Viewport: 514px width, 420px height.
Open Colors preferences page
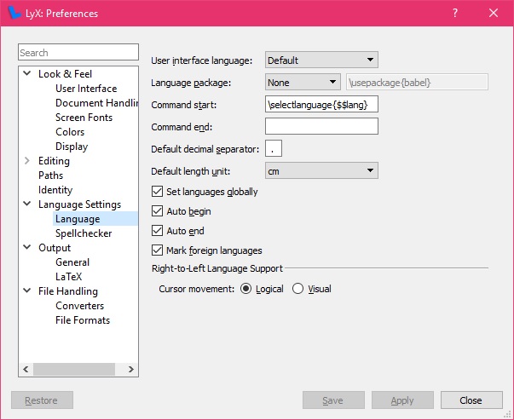click(70, 132)
